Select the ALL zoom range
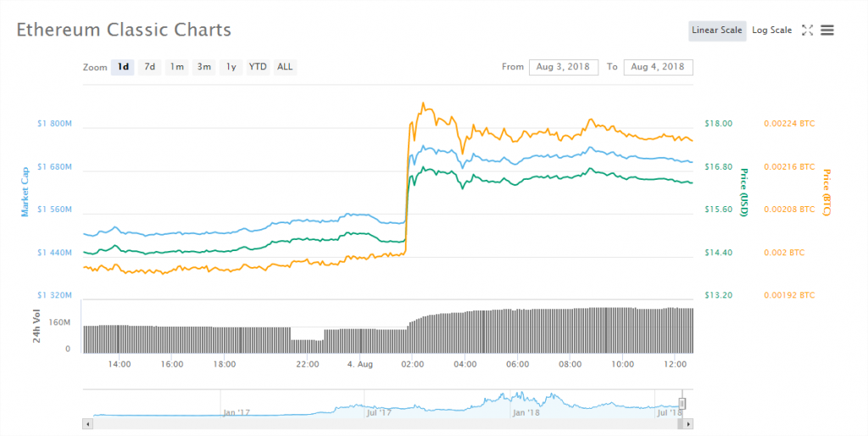Viewport: 868px width, 436px height. click(285, 67)
